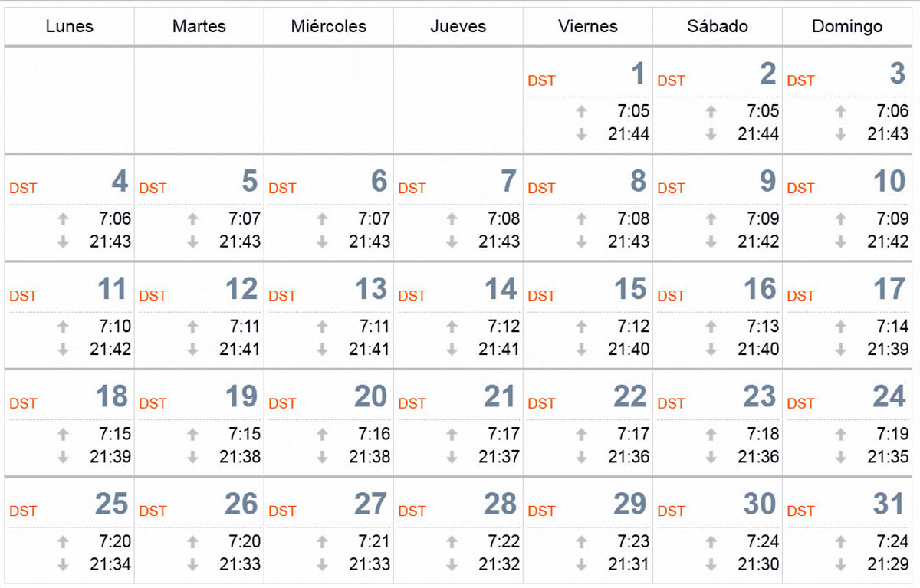Viewport: 920px width, 588px height.
Task: Click the sunrise arrow icon on day 1
Action: point(582,112)
